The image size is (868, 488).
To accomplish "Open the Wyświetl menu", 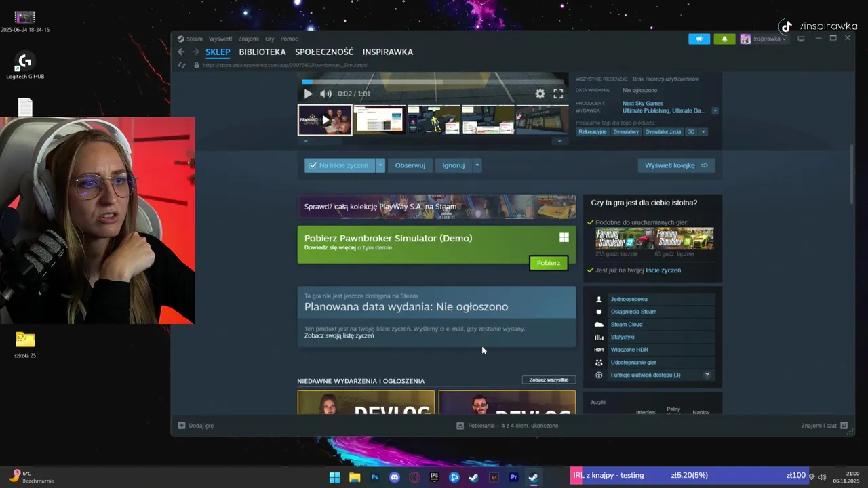I will [x=220, y=39].
